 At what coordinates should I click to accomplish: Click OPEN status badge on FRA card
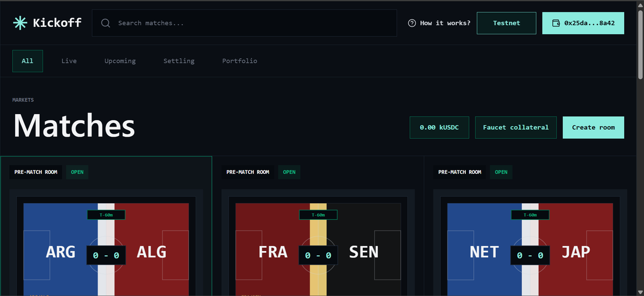coord(289,172)
